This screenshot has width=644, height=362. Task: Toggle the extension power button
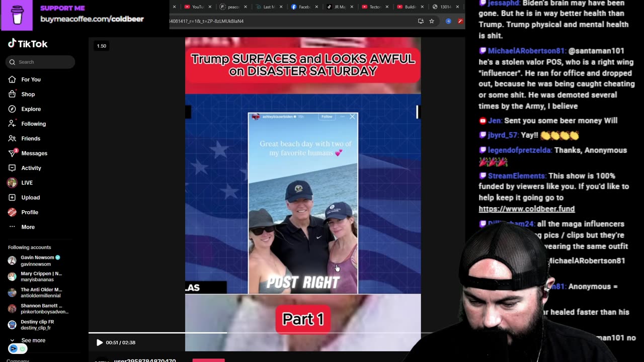click(23, 348)
